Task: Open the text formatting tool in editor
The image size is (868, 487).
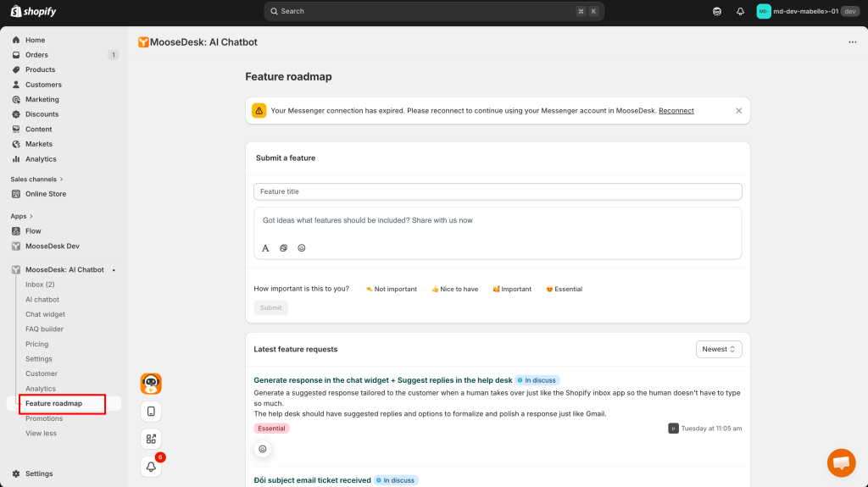Action: pyautogui.click(x=265, y=248)
